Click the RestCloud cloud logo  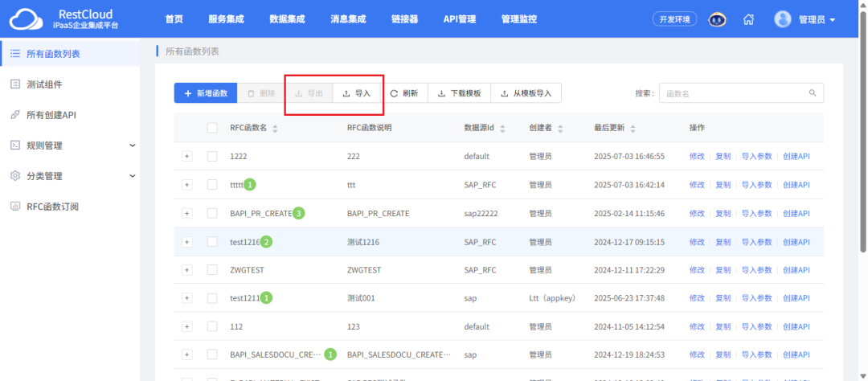pyautogui.click(x=23, y=19)
